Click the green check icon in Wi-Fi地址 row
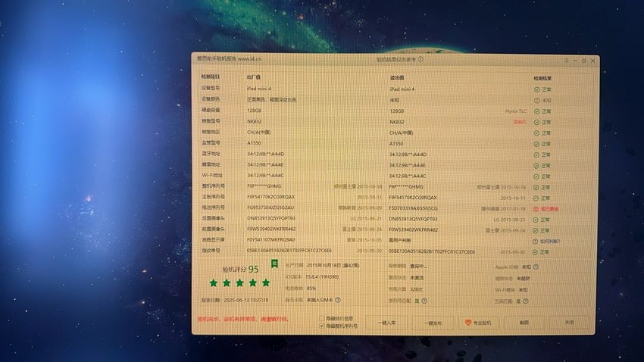Image resolution: width=644 pixels, height=362 pixels. click(x=536, y=176)
